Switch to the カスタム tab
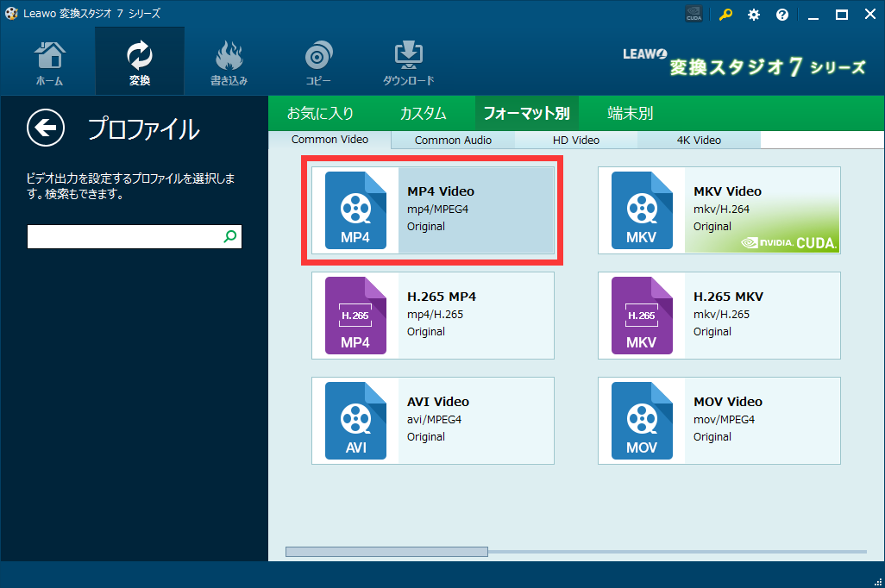The height and width of the screenshot is (588, 885). point(423,114)
